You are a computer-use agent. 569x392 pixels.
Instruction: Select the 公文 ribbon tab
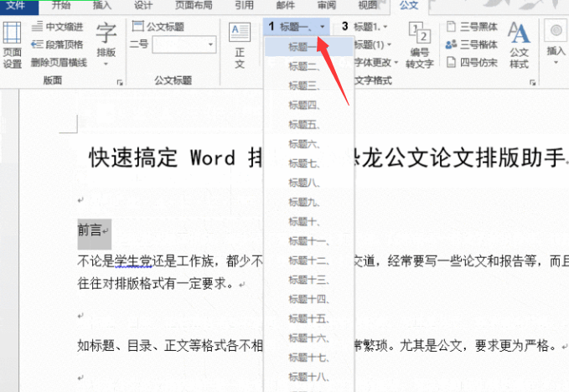click(x=409, y=5)
